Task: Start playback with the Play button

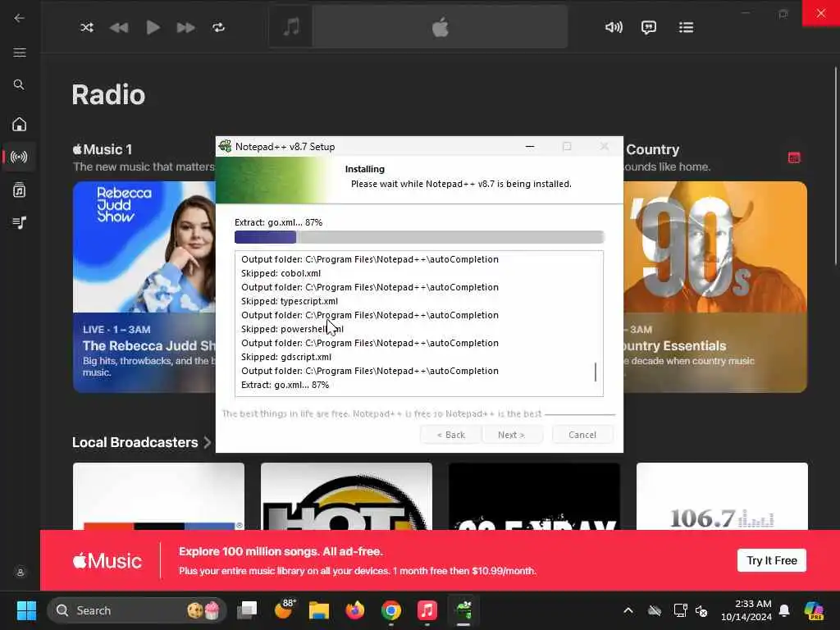Action: [153, 27]
